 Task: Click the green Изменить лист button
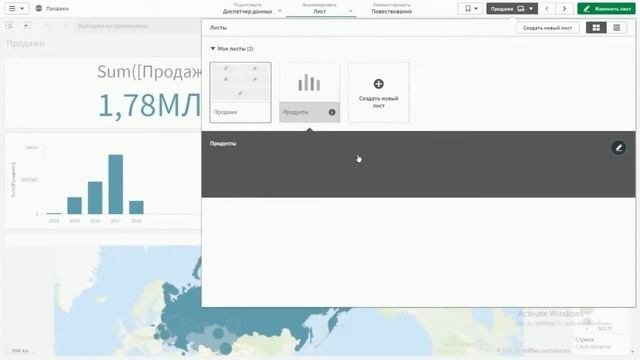point(606,9)
